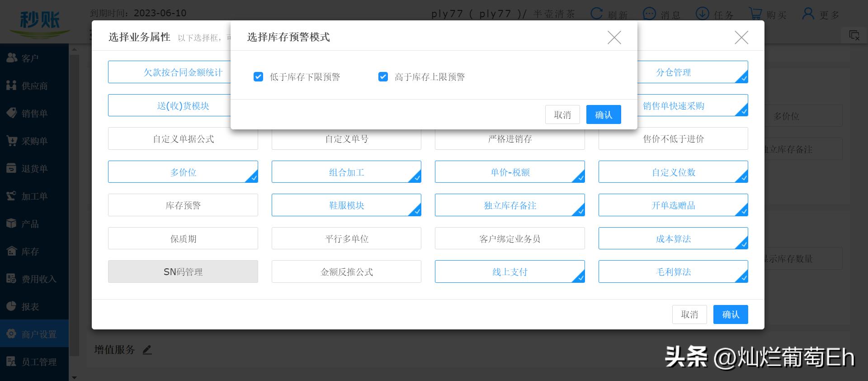Select the 自定义单号 option
The image size is (868, 381).
click(346, 139)
